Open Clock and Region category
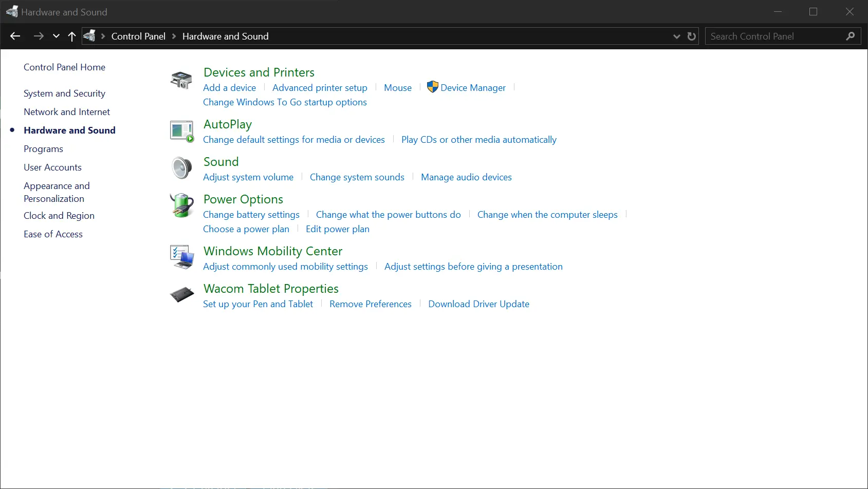Image resolution: width=868 pixels, height=489 pixels. [59, 216]
